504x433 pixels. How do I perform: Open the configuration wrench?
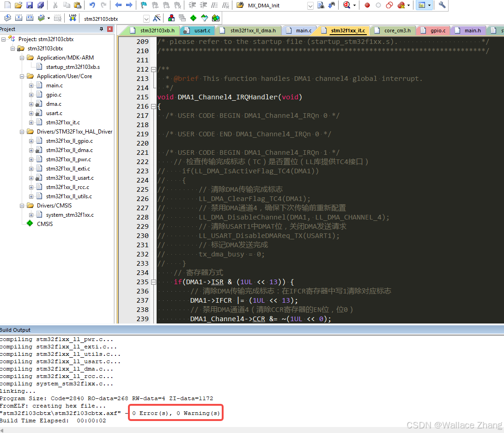coord(442,5)
